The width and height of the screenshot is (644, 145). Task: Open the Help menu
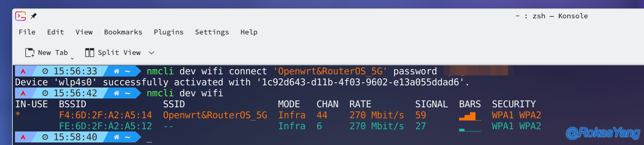coord(249,32)
